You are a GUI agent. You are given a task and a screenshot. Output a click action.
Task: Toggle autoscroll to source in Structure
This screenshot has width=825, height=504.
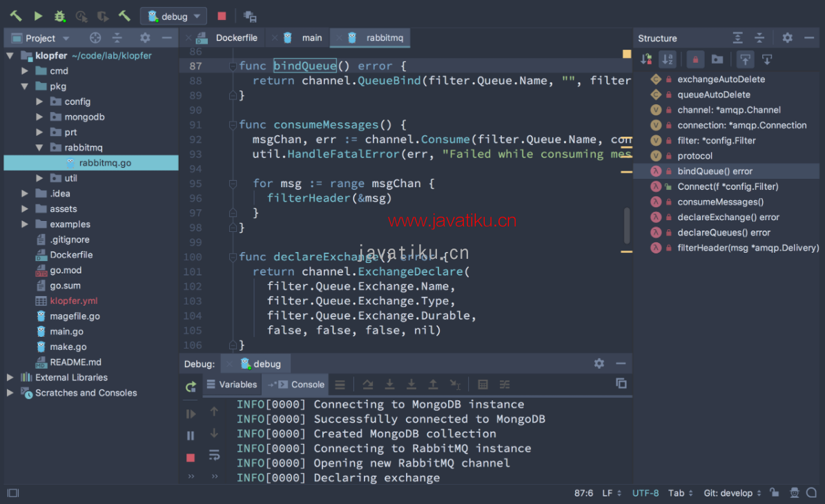(x=745, y=59)
